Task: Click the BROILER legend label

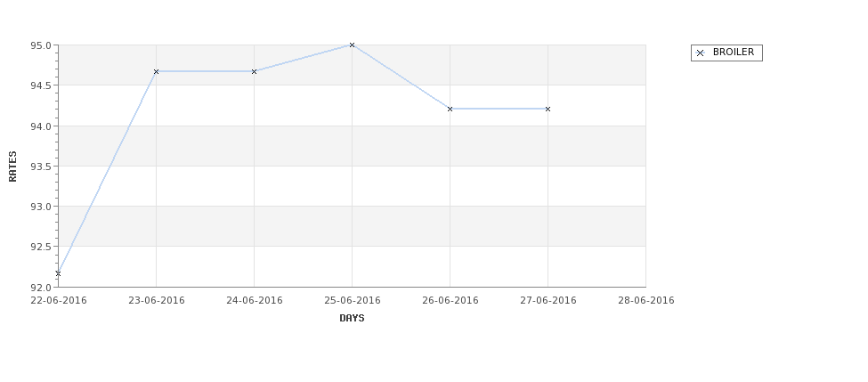Action: point(734,52)
